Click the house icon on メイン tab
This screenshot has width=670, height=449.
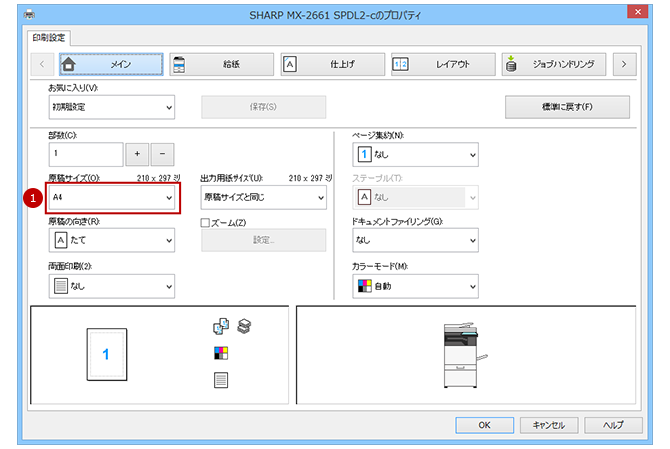coord(68,65)
